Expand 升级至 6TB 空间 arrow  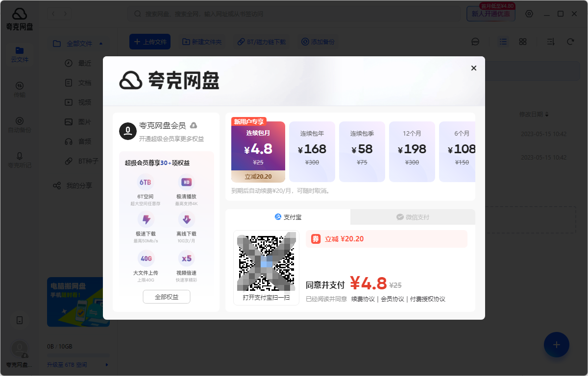pyautogui.click(x=107, y=365)
